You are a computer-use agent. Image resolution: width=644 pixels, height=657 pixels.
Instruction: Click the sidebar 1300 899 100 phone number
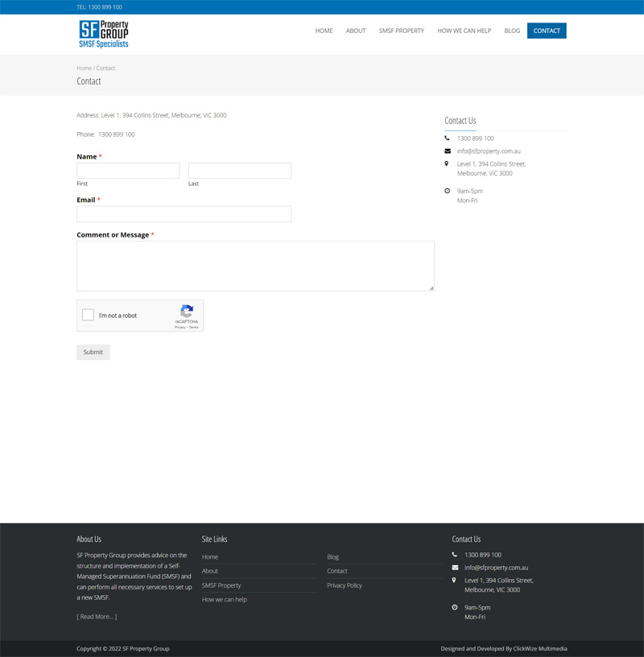[476, 138]
